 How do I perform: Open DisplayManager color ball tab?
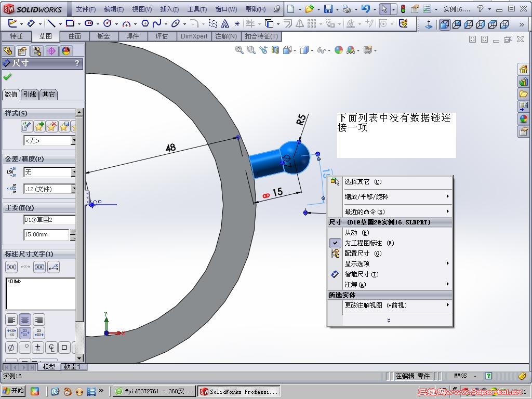(66, 51)
